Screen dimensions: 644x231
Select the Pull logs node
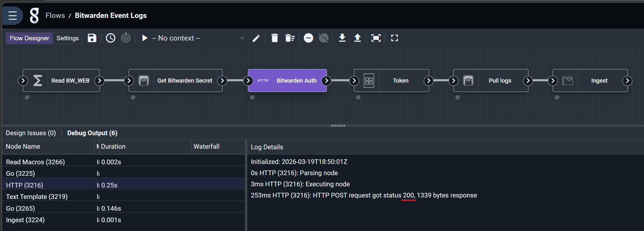tap(491, 81)
